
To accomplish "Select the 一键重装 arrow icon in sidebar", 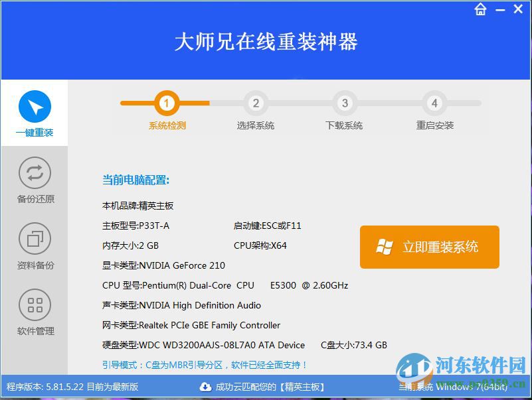I will [x=34, y=106].
